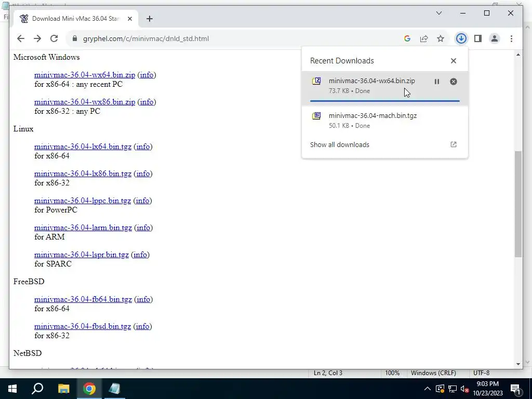Image resolution: width=532 pixels, height=399 pixels.
Task: Open info link for lppc.bin.tgz
Action: click(x=142, y=201)
